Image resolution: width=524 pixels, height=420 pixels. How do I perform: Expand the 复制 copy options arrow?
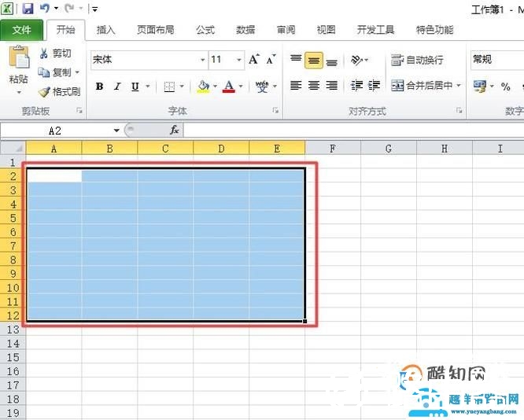click(77, 72)
